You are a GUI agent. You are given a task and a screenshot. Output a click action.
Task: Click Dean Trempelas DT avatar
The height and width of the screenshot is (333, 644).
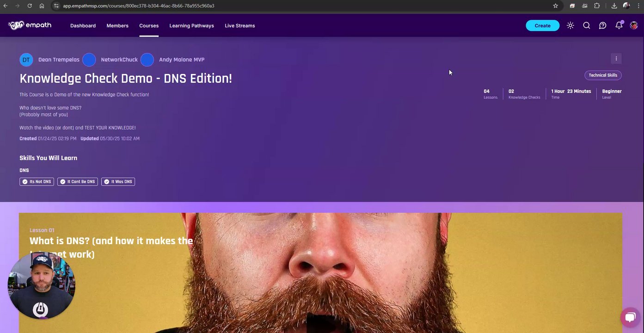click(26, 60)
